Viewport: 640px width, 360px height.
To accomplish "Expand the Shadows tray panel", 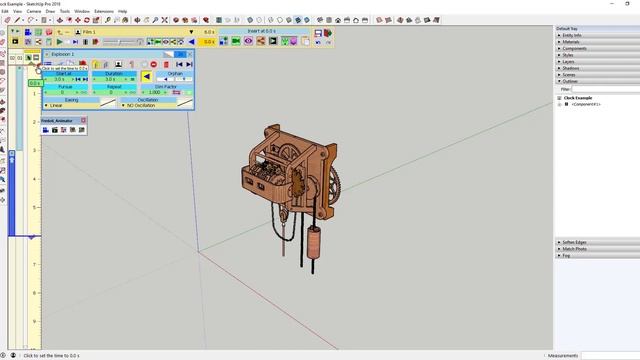I will 597,68.
